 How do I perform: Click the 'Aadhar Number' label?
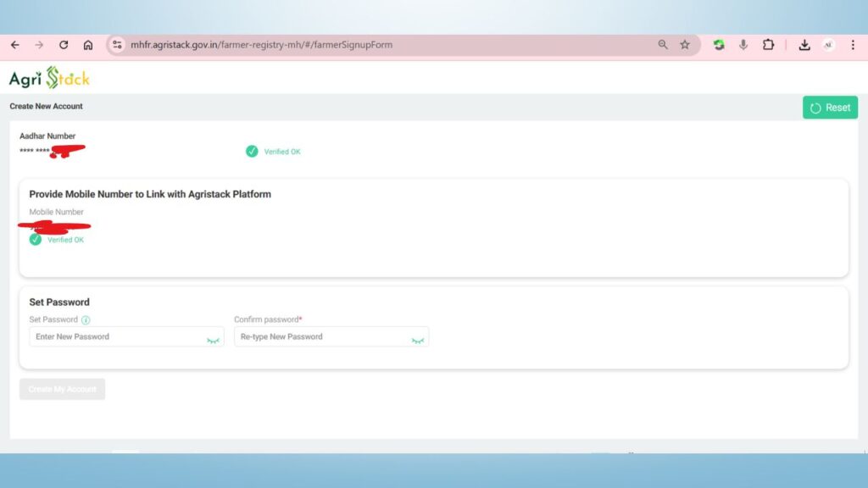(47, 136)
